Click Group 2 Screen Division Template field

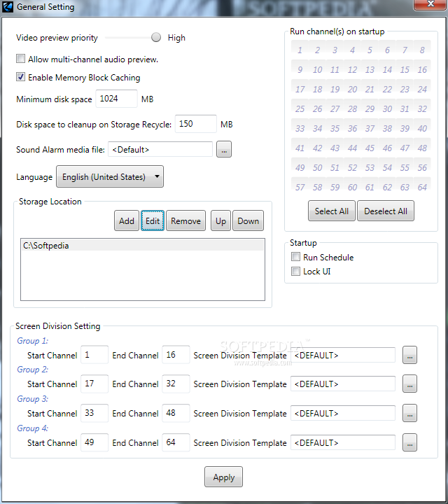(x=343, y=384)
